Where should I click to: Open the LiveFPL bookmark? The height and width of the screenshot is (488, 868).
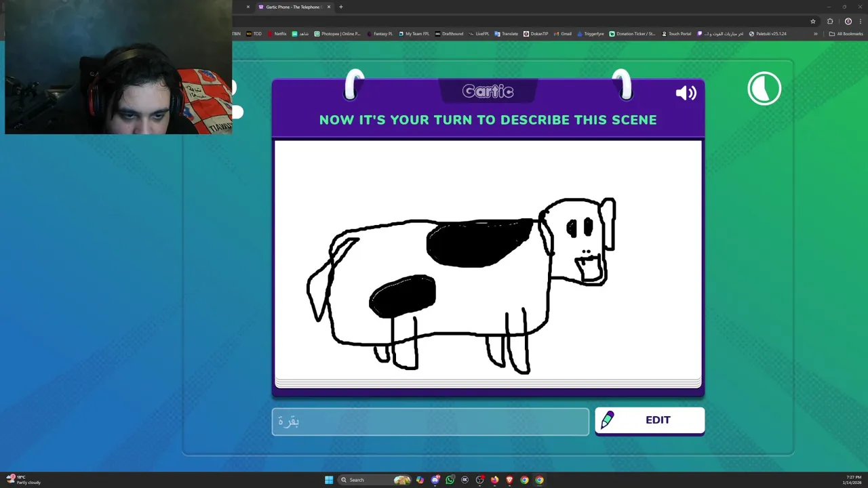point(479,34)
